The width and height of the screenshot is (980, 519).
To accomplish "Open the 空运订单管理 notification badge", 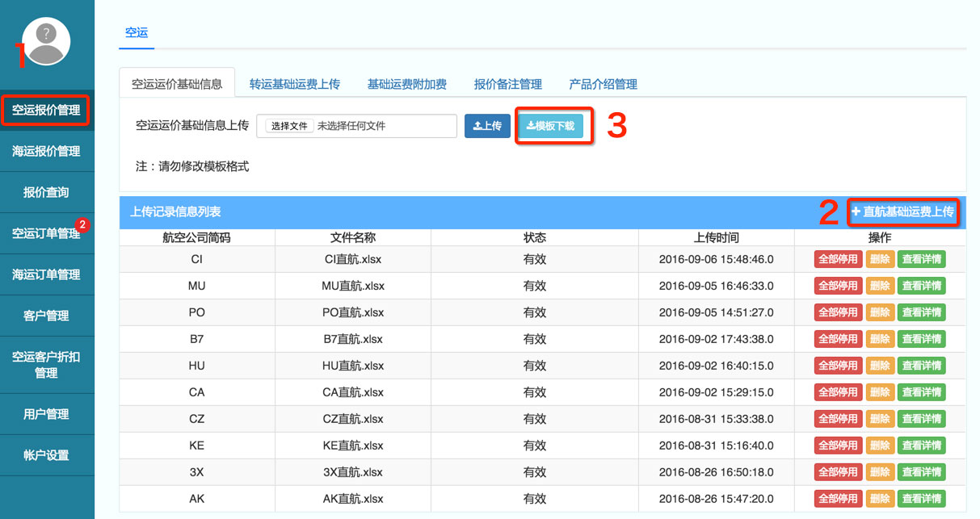I will point(82,224).
